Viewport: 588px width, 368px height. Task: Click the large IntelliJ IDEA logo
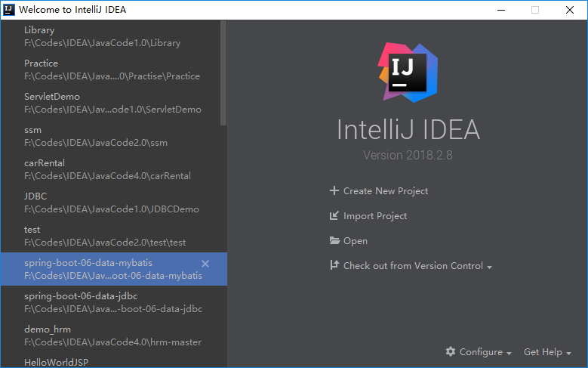[408, 72]
